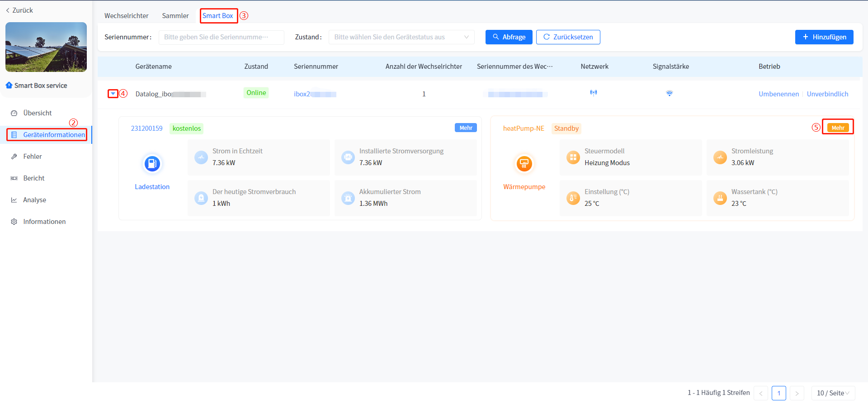This screenshot has height=404, width=868.
Task: Click the network signal tower icon
Action: [x=594, y=93]
